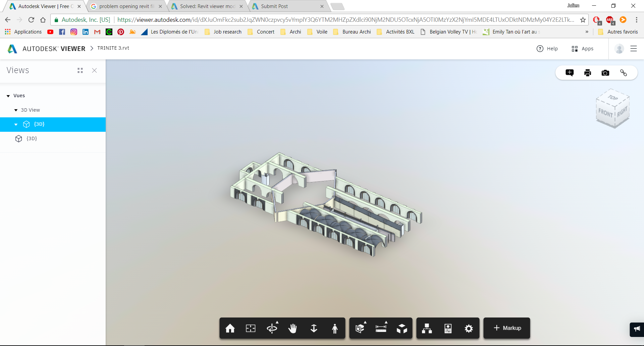The width and height of the screenshot is (644, 346).
Task: Open the feedback megaphone button
Action: (637, 329)
